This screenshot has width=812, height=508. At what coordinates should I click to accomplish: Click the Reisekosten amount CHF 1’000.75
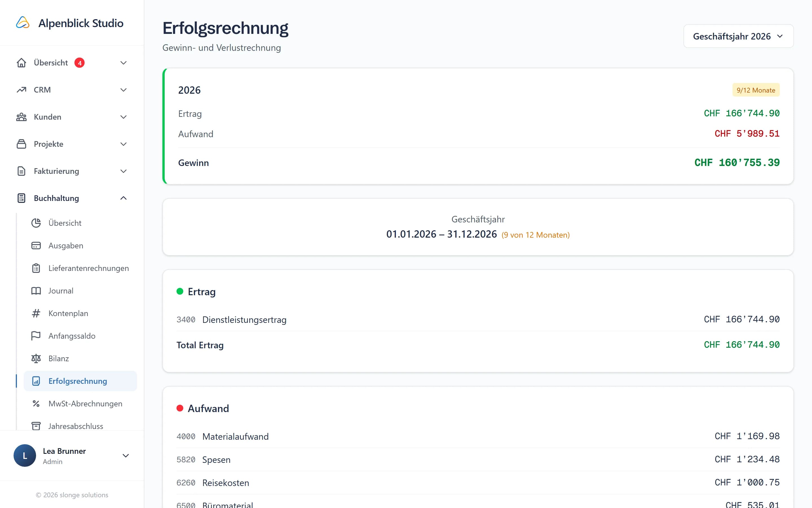click(x=747, y=483)
